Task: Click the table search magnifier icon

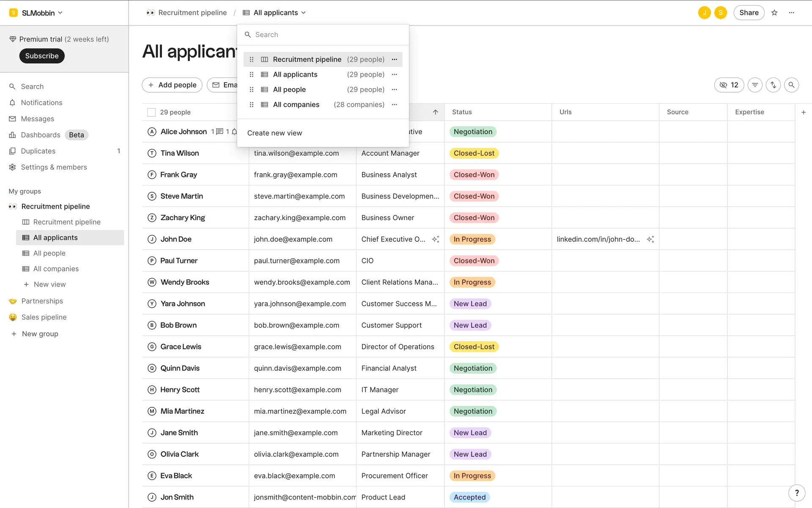Action: pyautogui.click(x=791, y=85)
